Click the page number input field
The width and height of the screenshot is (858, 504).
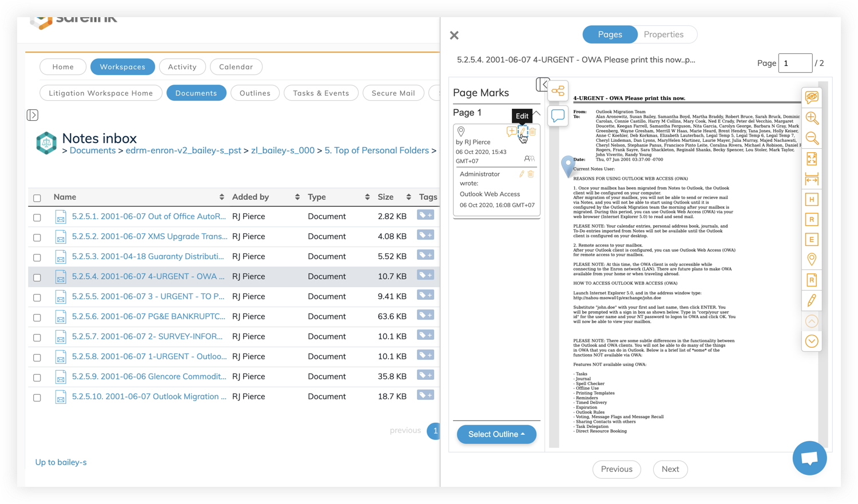click(795, 63)
